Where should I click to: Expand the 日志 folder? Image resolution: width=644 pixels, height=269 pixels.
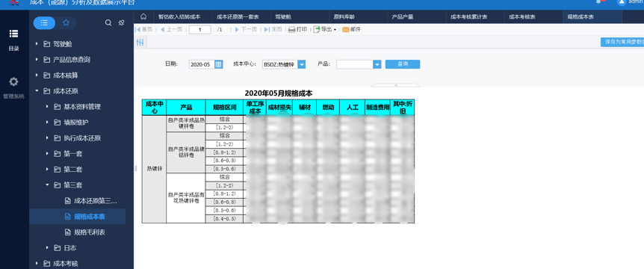coord(47,247)
